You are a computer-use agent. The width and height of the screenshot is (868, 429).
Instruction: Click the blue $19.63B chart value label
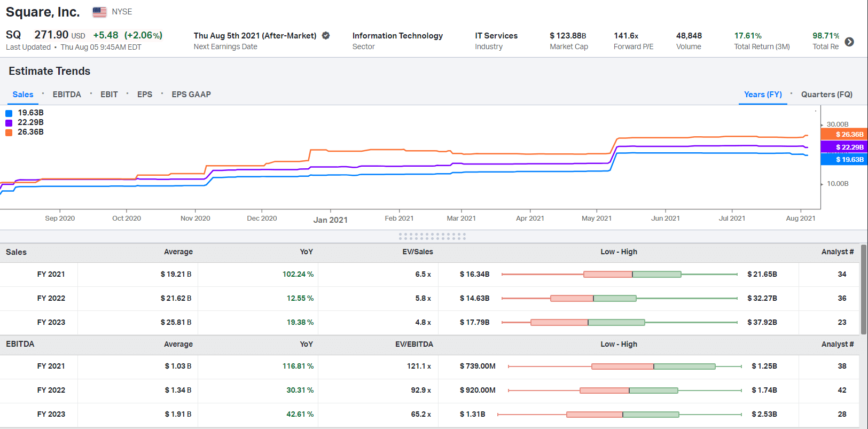[844, 160]
